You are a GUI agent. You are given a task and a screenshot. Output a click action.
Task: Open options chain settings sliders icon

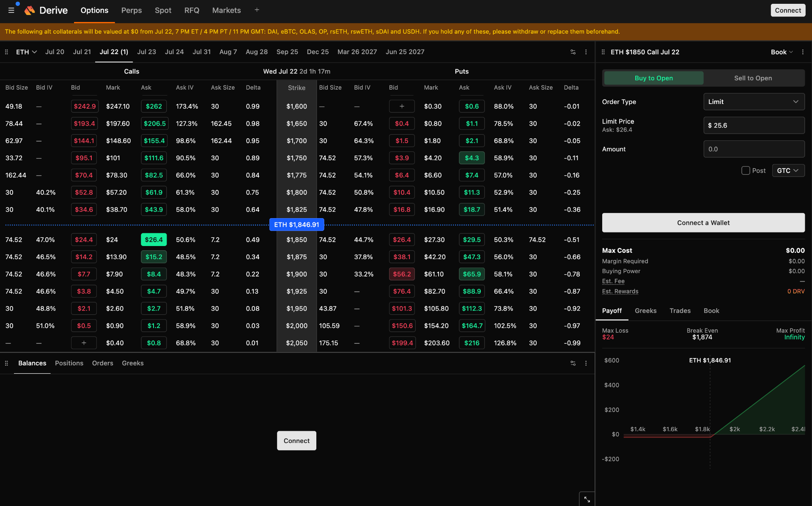(573, 52)
